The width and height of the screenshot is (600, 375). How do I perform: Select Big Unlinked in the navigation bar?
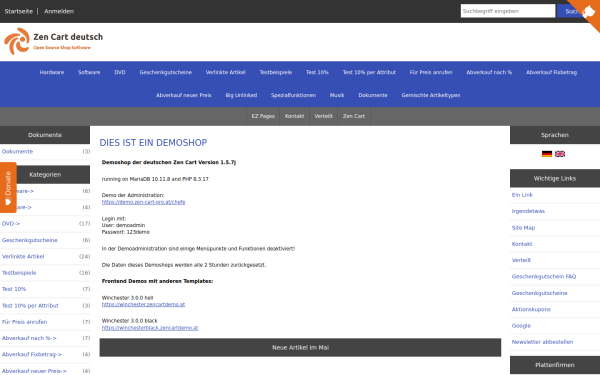click(x=241, y=95)
